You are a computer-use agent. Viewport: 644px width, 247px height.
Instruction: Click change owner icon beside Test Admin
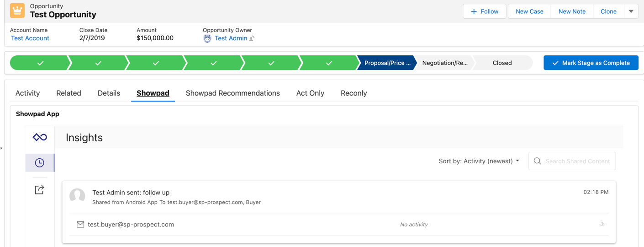252,38
